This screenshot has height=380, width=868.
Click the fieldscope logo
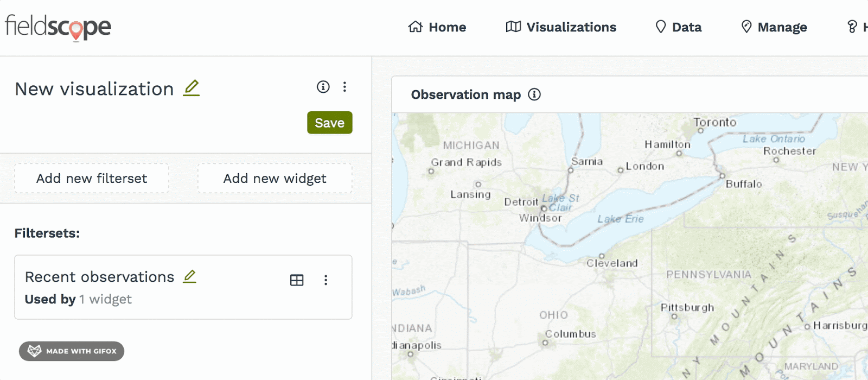click(x=58, y=27)
